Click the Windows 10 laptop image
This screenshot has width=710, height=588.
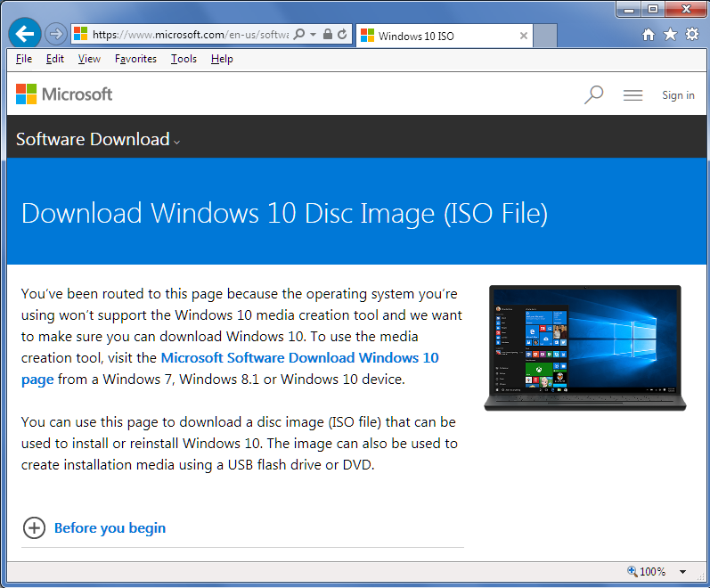pyautogui.click(x=585, y=348)
